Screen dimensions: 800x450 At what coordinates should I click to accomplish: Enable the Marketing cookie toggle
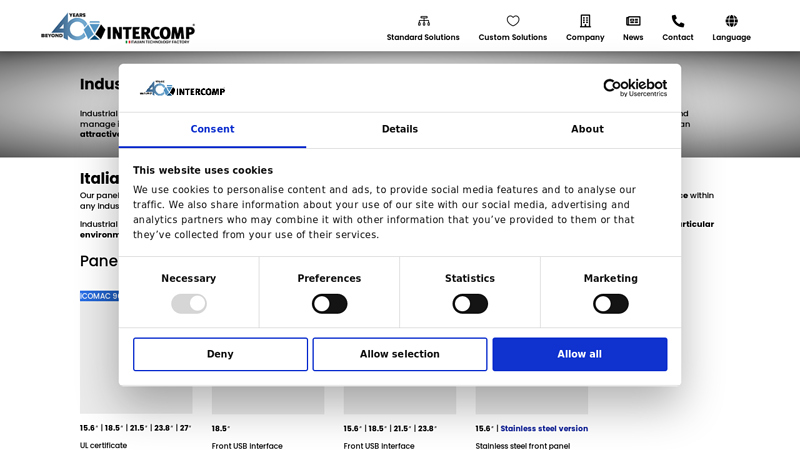tap(610, 304)
